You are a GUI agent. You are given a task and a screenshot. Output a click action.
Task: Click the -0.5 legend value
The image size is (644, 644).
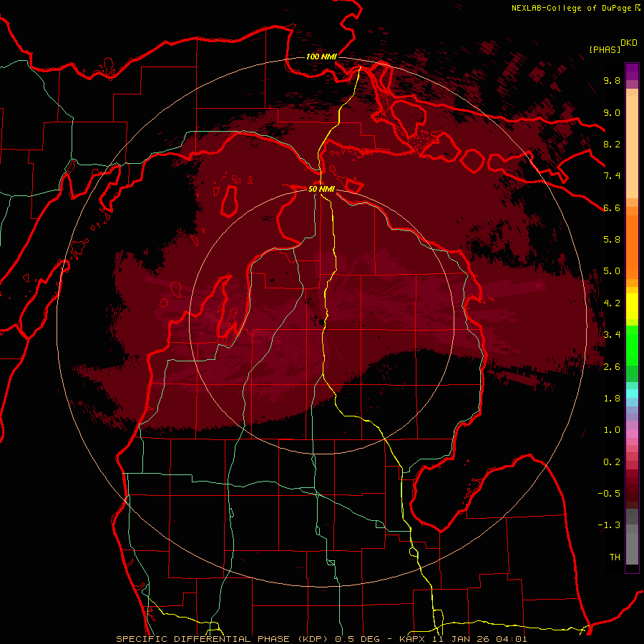click(609, 494)
